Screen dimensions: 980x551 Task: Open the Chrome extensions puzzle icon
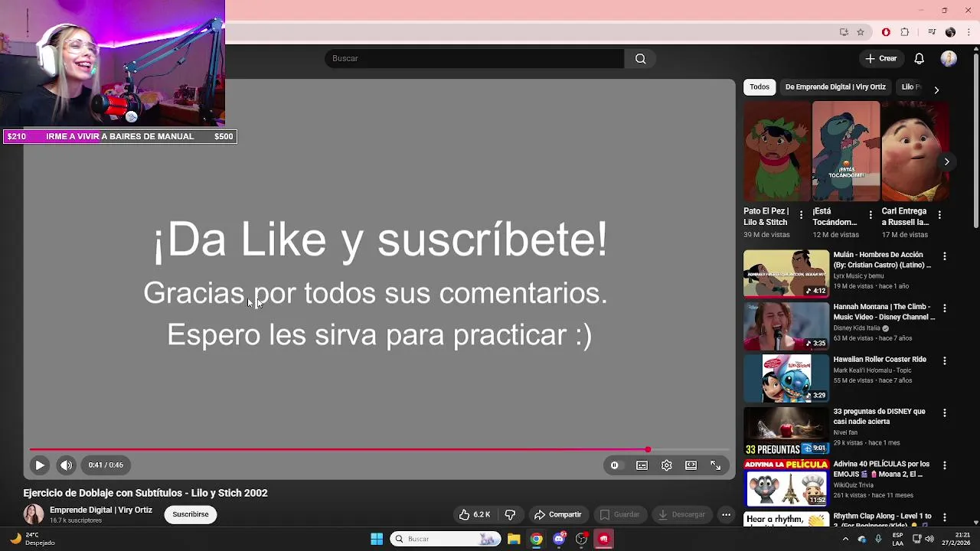(905, 32)
